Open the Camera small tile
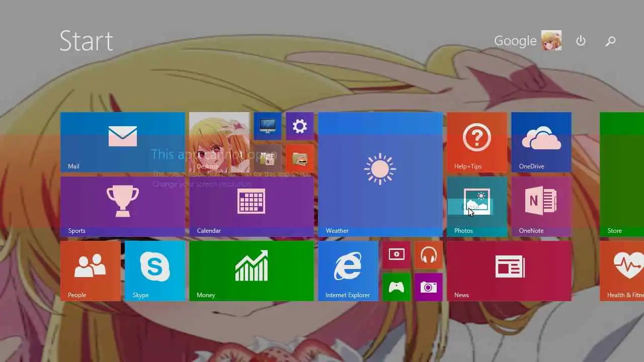 [x=429, y=287]
